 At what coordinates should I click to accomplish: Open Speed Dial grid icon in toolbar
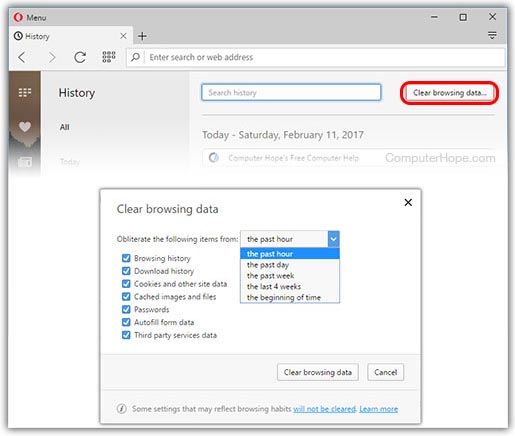[109, 57]
